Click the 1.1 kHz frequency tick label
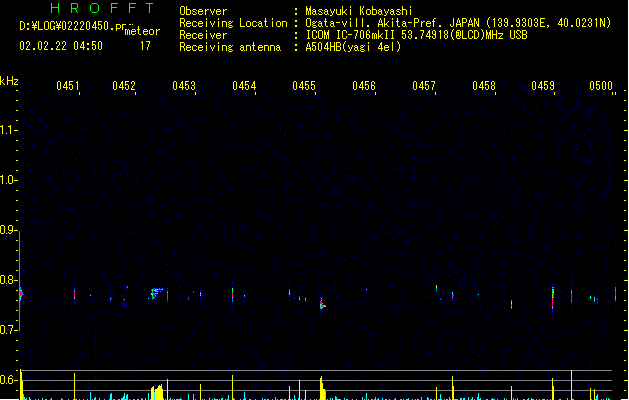This screenshot has width=629, height=400. tap(7, 130)
